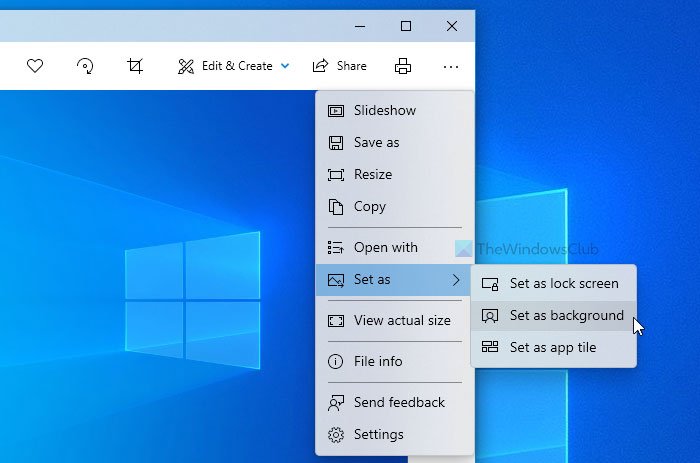Choose Open with from the menu

pyautogui.click(x=385, y=247)
